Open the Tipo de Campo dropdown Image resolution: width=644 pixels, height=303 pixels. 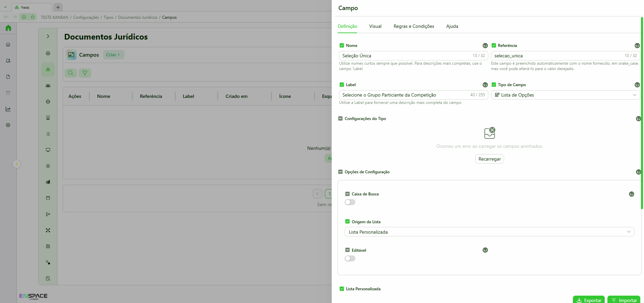tap(565, 95)
